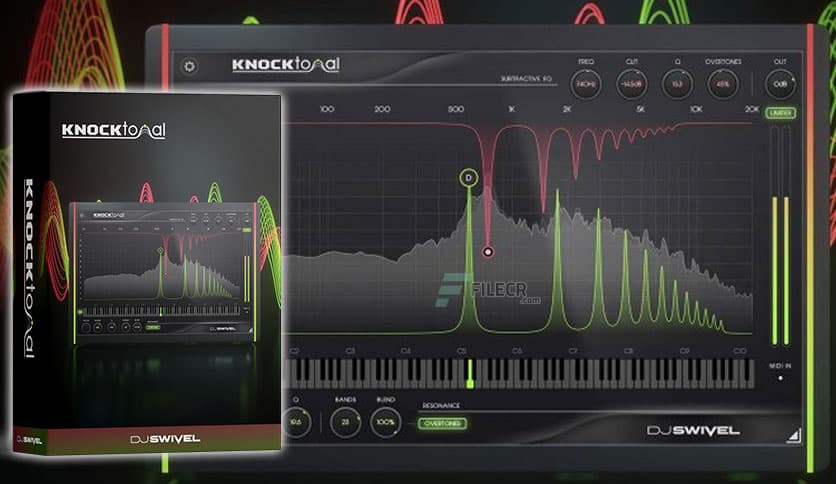Click the 200 frequency marker

point(382,109)
